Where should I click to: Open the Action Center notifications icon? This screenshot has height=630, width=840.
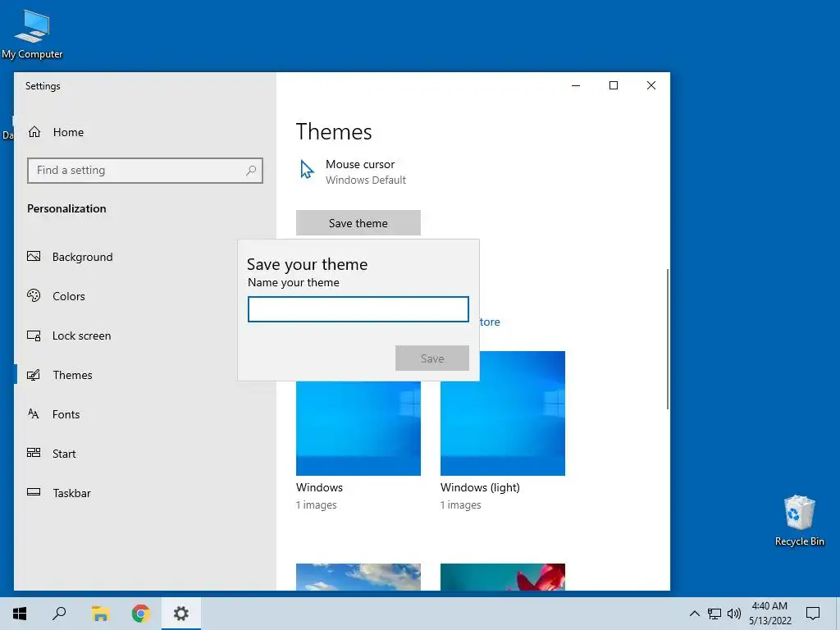813,614
